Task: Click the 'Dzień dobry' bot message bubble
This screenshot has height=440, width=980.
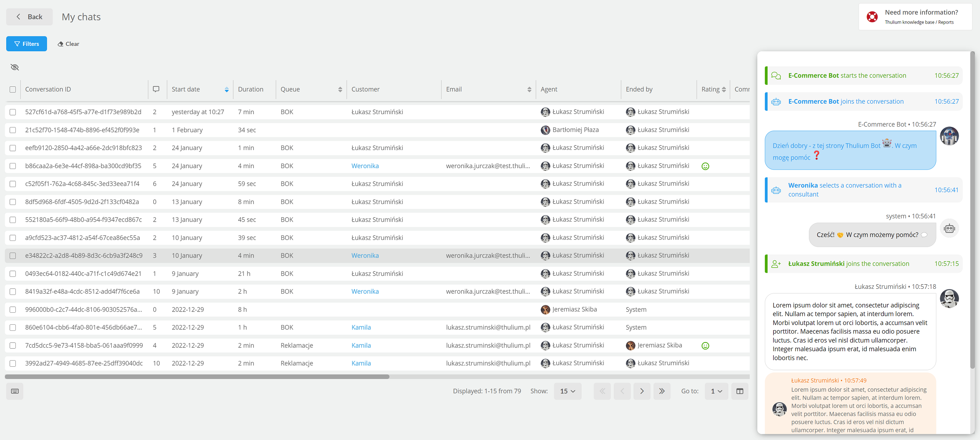Action: pyautogui.click(x=850, y=150)
